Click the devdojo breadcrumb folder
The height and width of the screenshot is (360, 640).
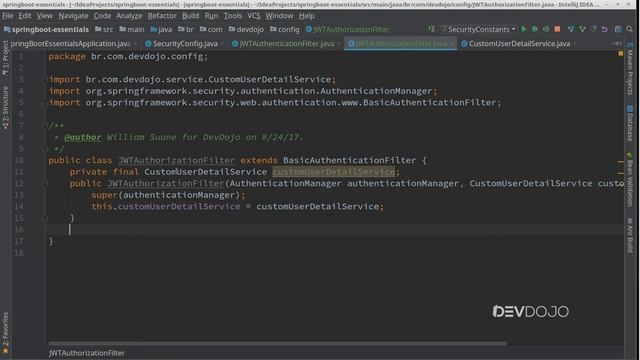[x=246, y=29]
